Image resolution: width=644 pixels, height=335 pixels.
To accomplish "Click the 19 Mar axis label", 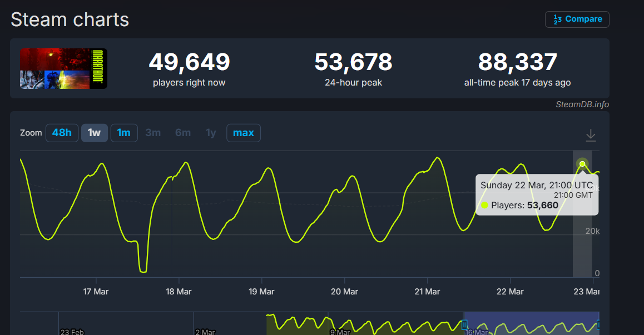I will tap(261, 292).
